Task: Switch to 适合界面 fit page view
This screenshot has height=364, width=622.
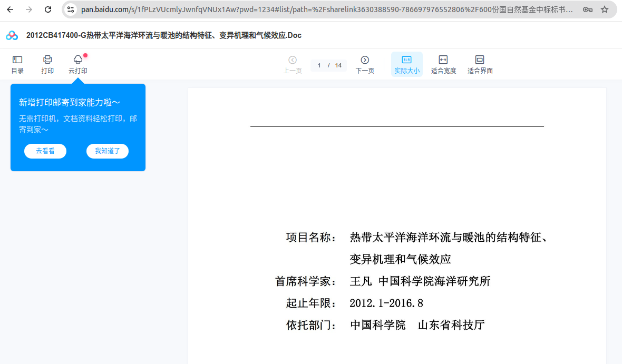Action: tap(480, 65)
